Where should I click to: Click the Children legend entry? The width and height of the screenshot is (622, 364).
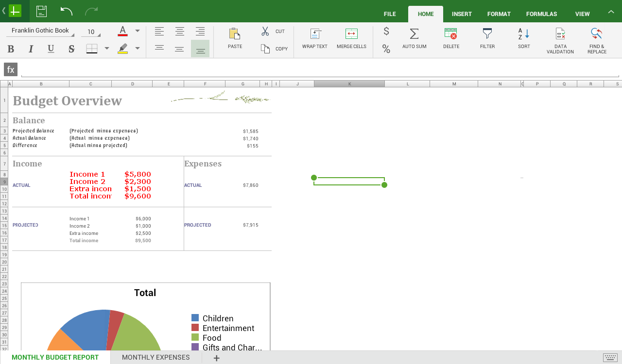click(x=212, y=318)
